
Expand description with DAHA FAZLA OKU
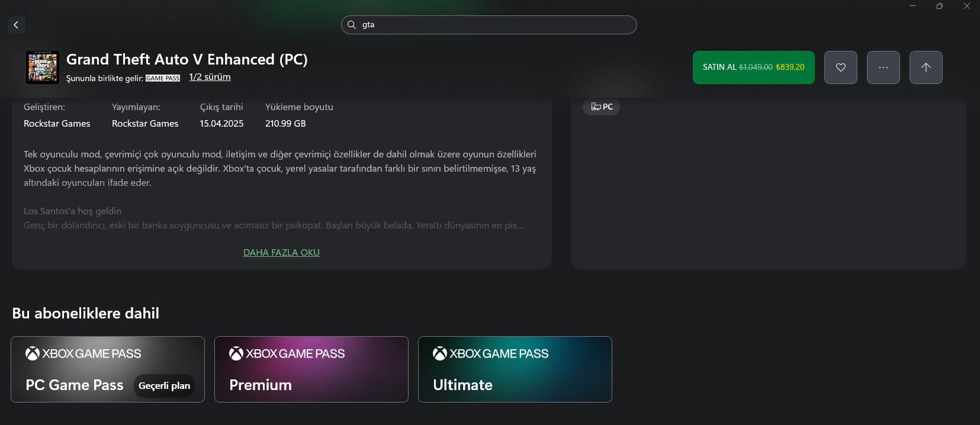[281, 253]
